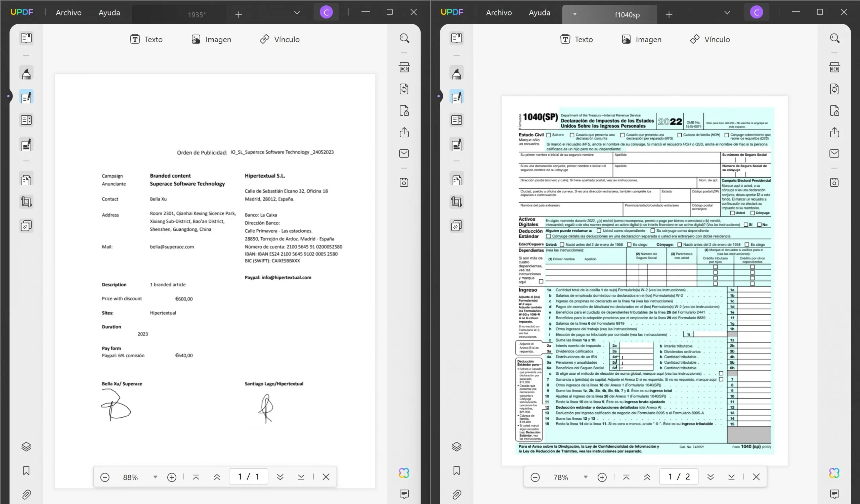Zoom in on the right window
860x504 pixels.
pos(602,477)
